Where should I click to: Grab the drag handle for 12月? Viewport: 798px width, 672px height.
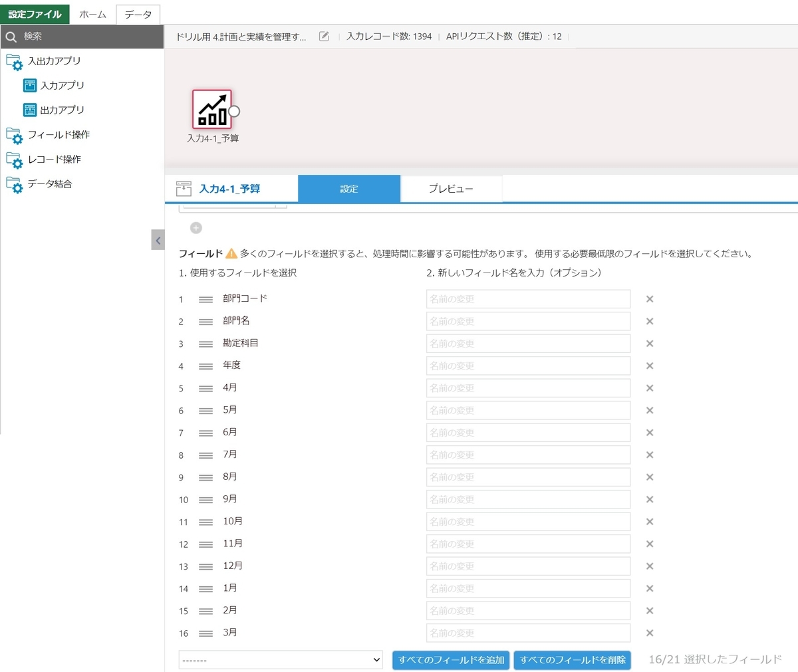(x=205, y=567)
